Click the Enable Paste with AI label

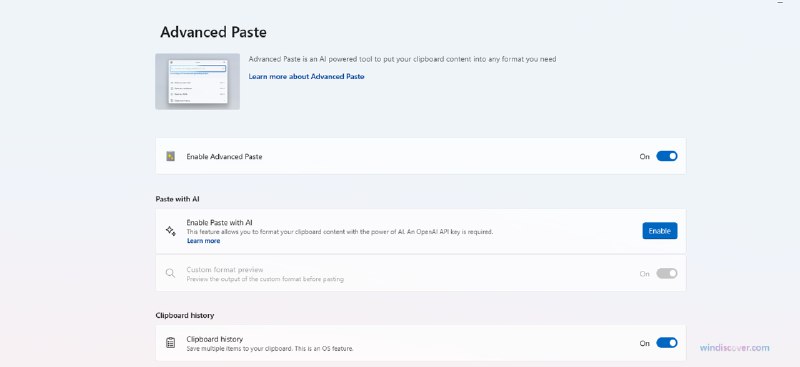pyautogui.click(x=219, y=223)
